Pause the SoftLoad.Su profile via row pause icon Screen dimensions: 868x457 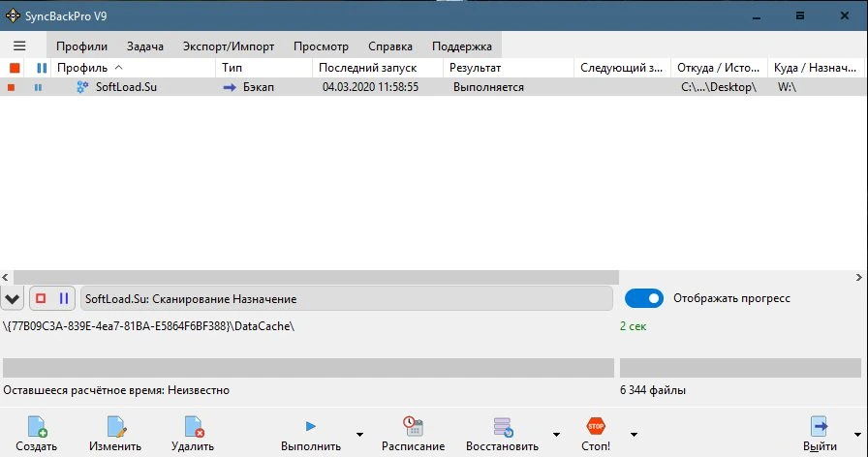coord(38,87)
